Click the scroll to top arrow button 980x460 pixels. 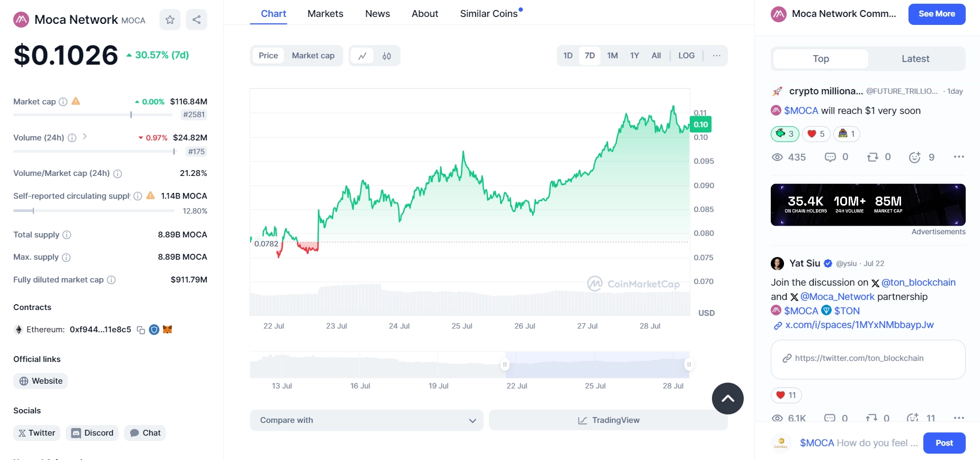pyautogui.click(x=728, y=399)
